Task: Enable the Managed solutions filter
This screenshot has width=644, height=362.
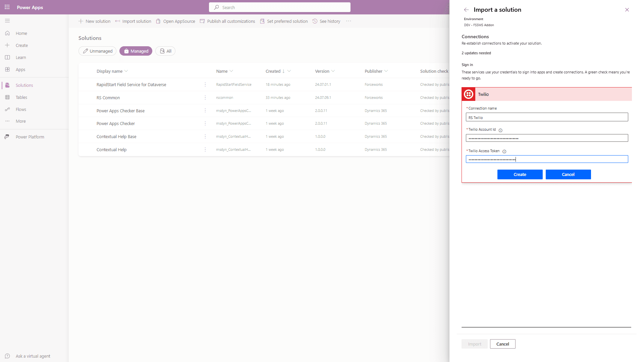Action: pos(136,51)
